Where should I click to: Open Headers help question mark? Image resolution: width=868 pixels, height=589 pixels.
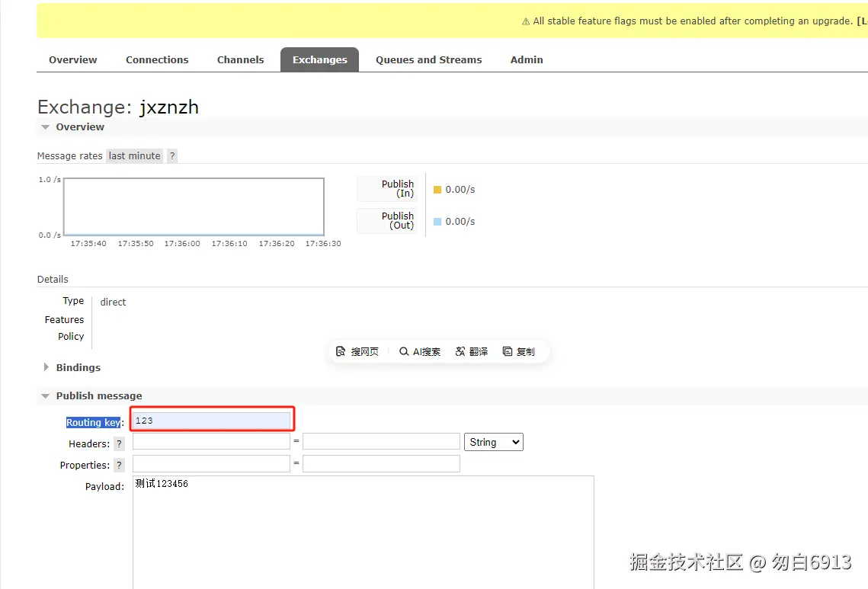pos(119,444)
